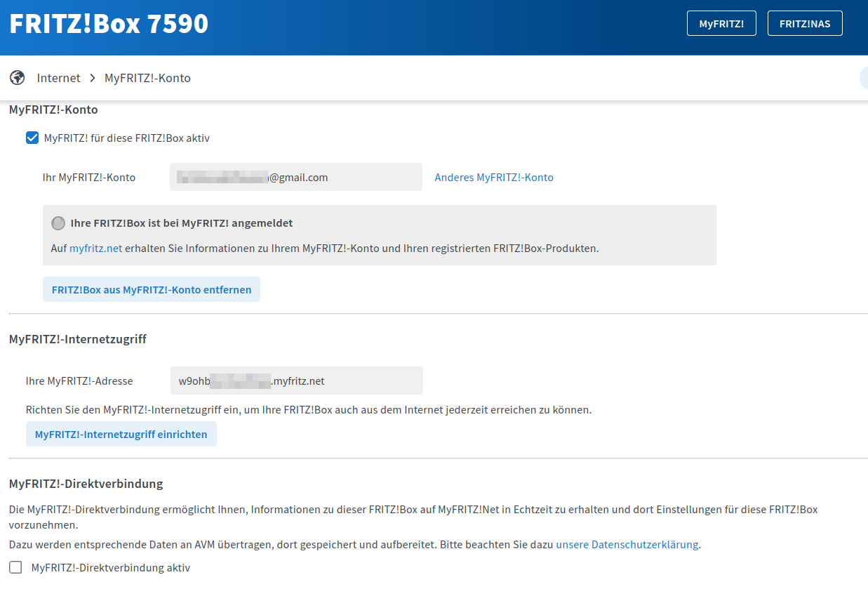Screen dimensions: 868x589
Task: Click the Ihr MyFRITZ!-Konto label
Action: click(89, 177)
